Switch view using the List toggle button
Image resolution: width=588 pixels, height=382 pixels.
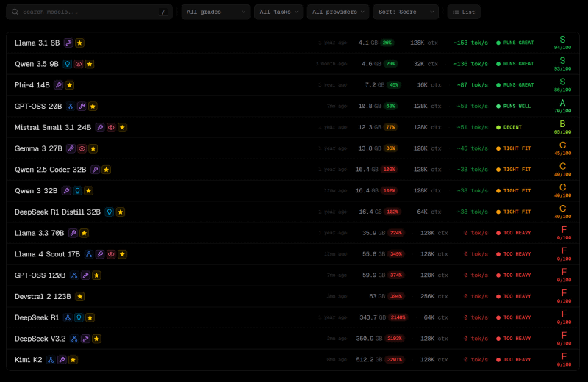(464, 12)
